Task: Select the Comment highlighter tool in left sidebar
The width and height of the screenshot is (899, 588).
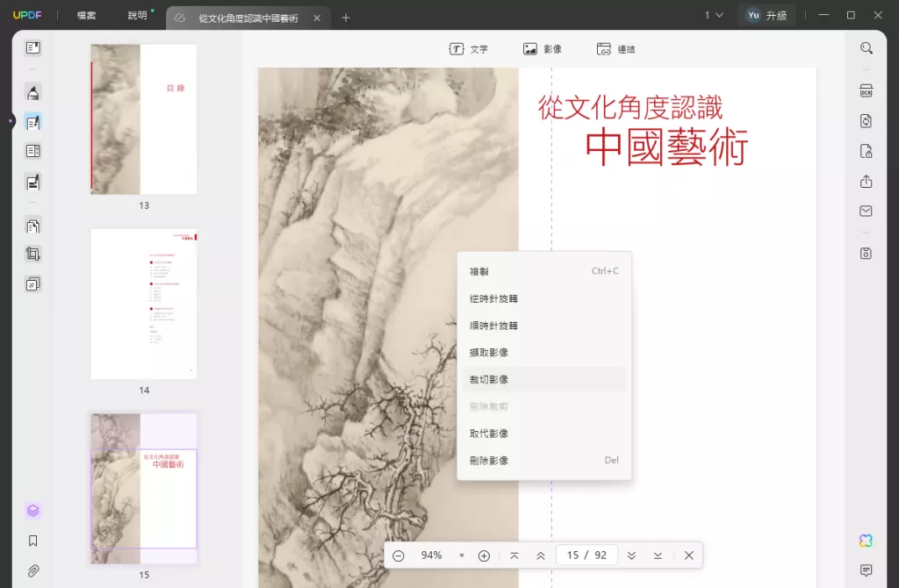Action: 33,92
